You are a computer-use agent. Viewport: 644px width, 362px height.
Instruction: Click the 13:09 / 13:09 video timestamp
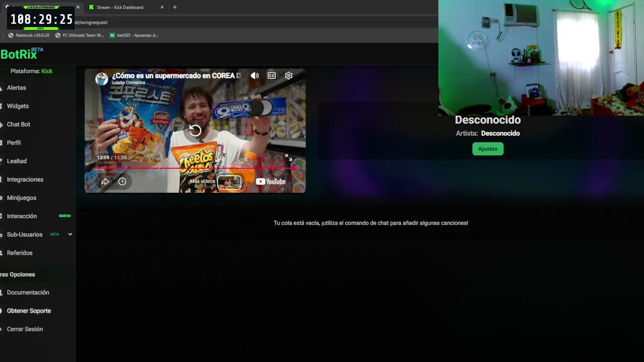[112, 157]
